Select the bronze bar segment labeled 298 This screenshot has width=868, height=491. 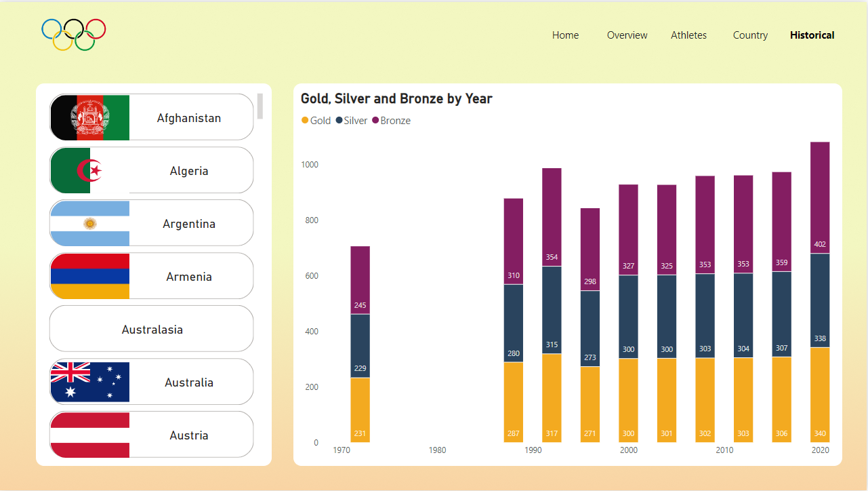click(x=590, y=250)
